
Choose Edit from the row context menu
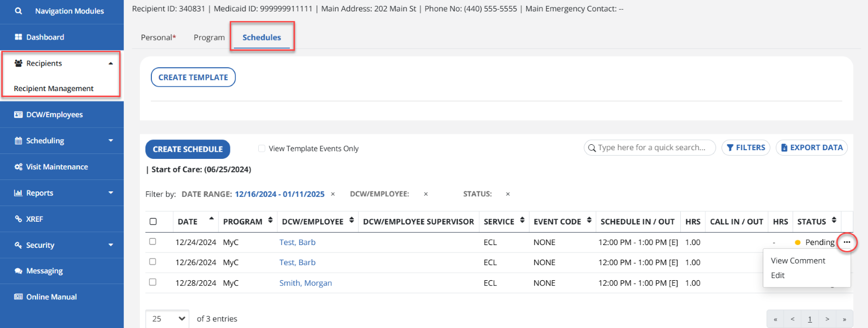pyautogui.click(x=777, y=275)
